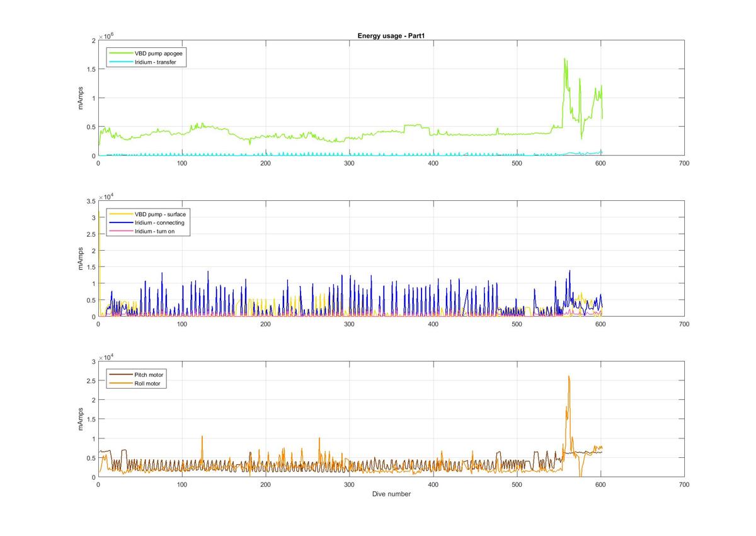The width and height of the screenshot is (756, 536).
Task: Click the blue Iridium - connecting legend line
Action: click(120, 223)
